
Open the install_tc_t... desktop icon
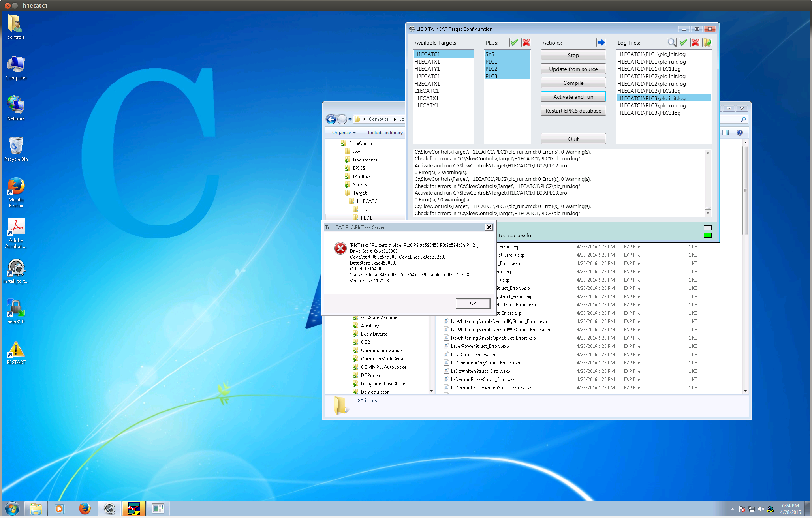[16, 271]
